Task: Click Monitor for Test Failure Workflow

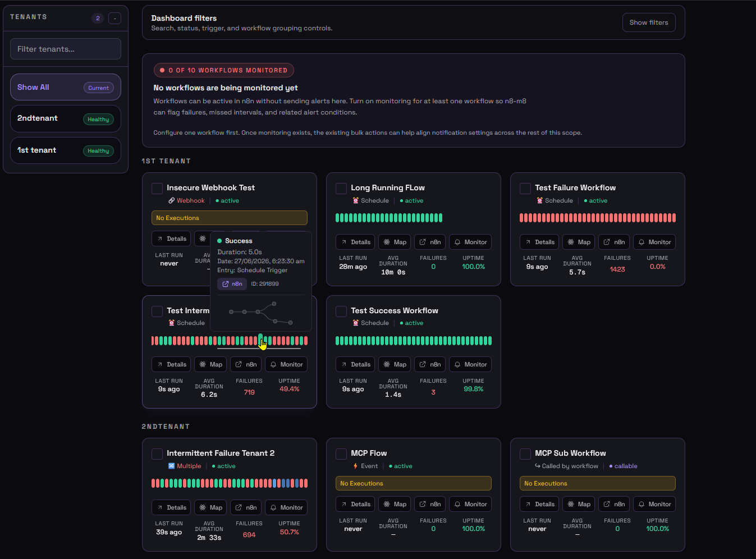Action: [x=654, y=242]
